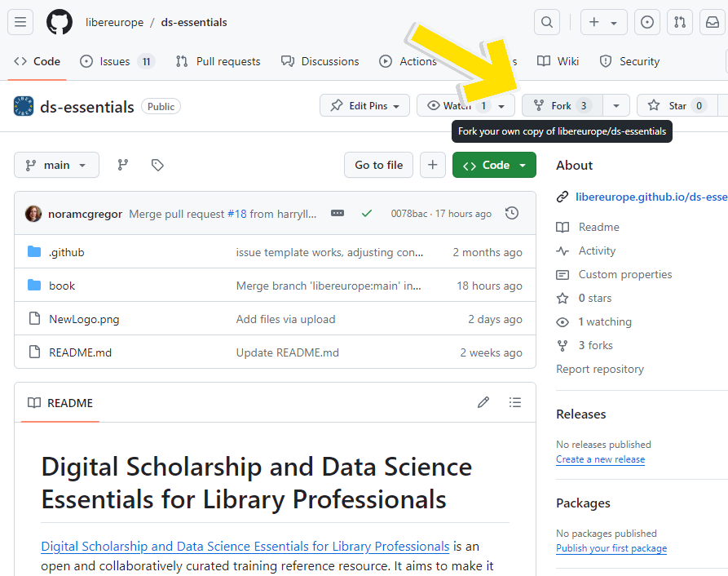Open the issues circle icon in header

[x=647, y=22]
